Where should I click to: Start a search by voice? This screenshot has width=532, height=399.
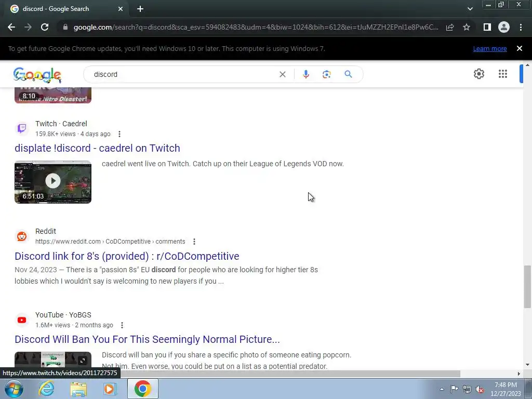(x=305, y=74)
